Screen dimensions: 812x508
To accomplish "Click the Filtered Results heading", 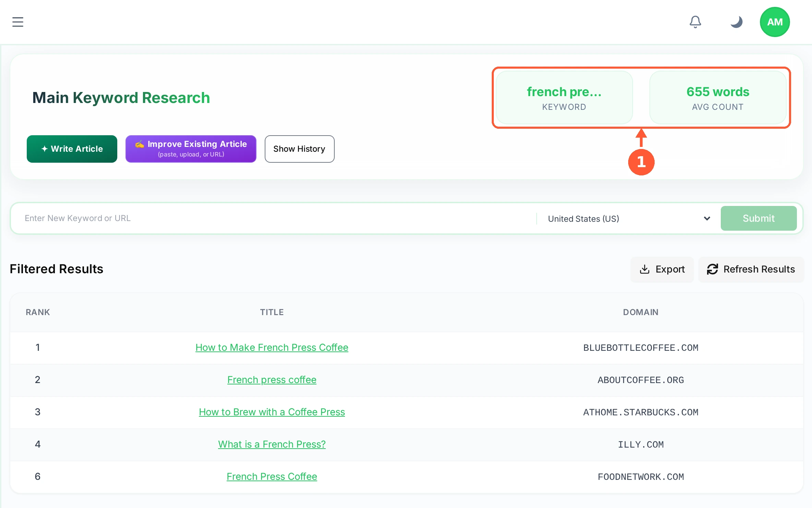I will tap(57, 269).
